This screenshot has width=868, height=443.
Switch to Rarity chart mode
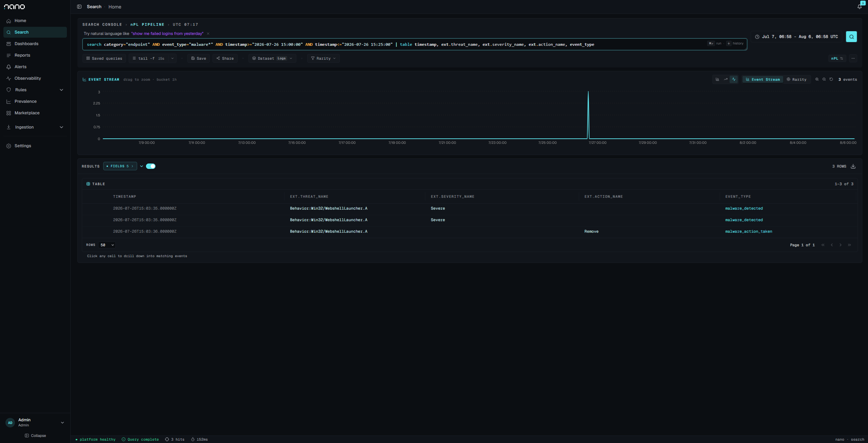(x=796, y=79)
